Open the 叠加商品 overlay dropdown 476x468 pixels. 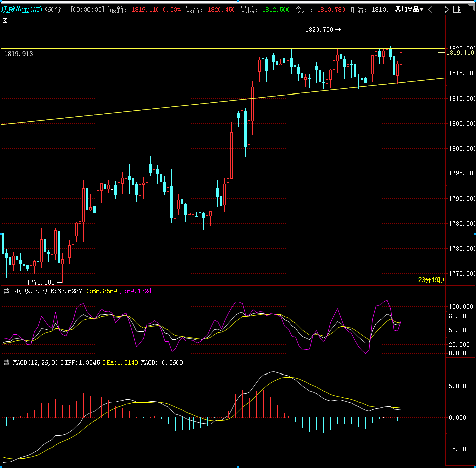(x=409, y=10)
